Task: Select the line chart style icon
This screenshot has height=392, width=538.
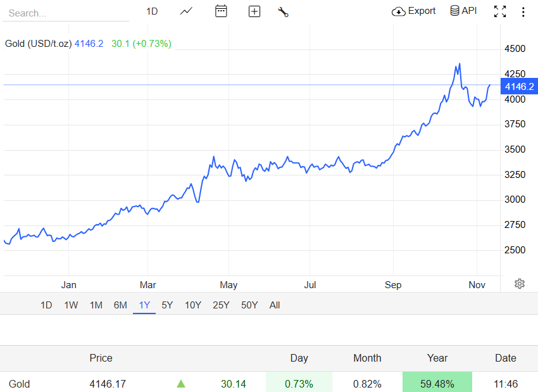Action: (186, 11)
